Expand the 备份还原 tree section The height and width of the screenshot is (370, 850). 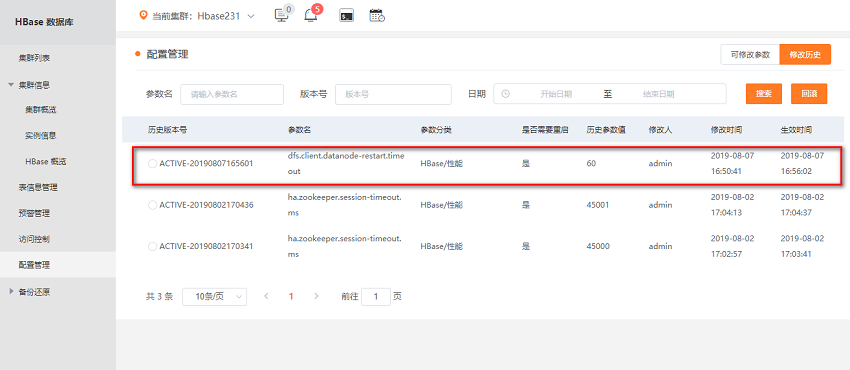[11, 291]
